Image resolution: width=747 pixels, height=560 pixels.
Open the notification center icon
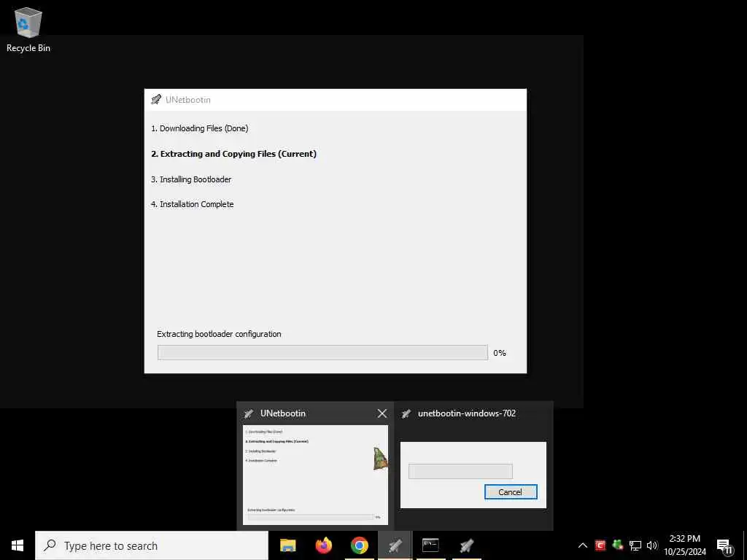[x=724, y=546]
